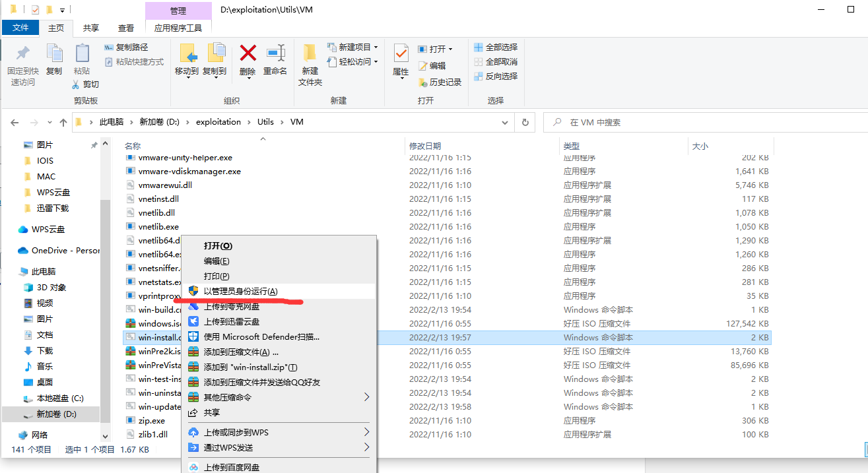Click 全部选择 select all
868x473 pixels.
pyautogui.click(x=496, y=47)
